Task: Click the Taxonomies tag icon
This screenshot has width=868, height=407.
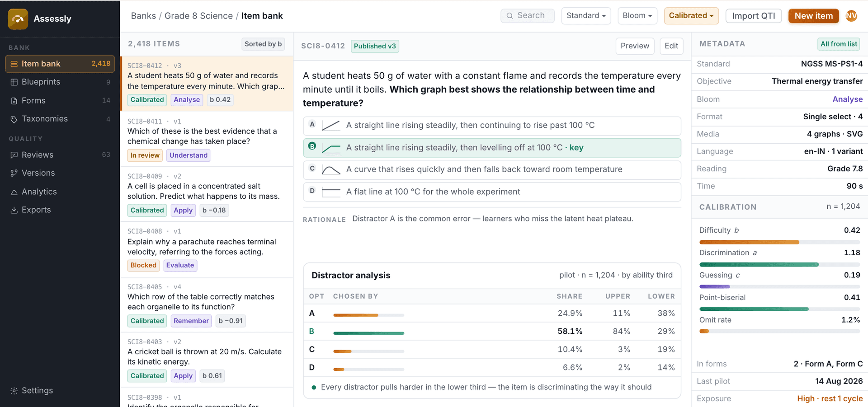Action: [14, 119]
